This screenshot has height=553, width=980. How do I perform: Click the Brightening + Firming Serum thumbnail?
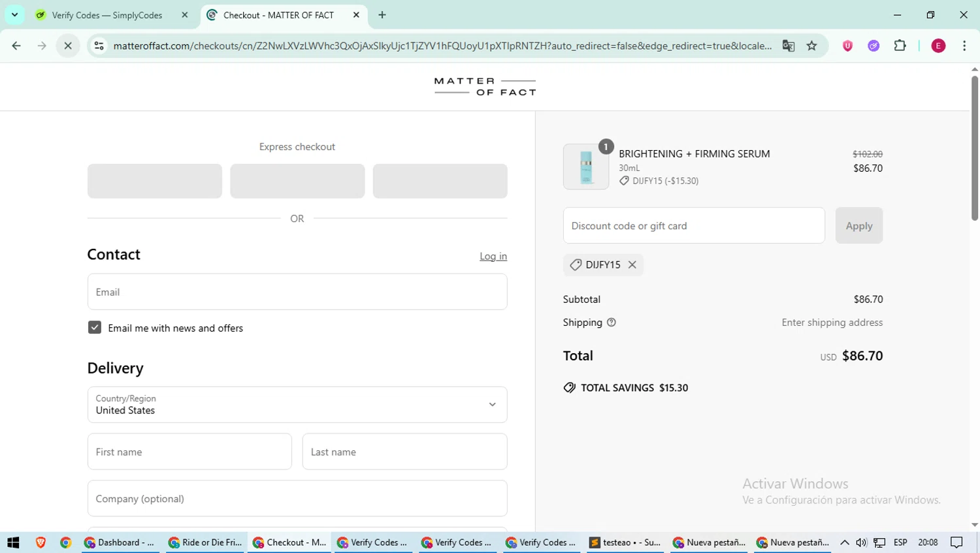(x=586, y=166)
